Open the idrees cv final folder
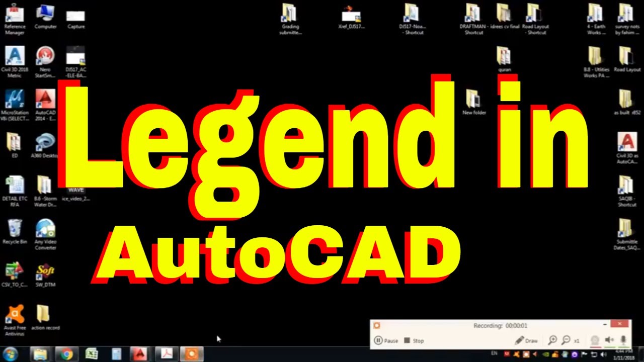The image size is (644, 362). tap(505, 17)
